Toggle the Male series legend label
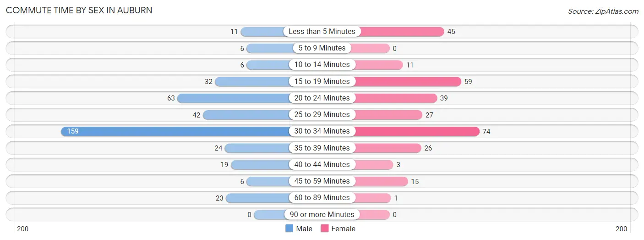Viewport: 644px width, 240px height. (x=304, y=229)
